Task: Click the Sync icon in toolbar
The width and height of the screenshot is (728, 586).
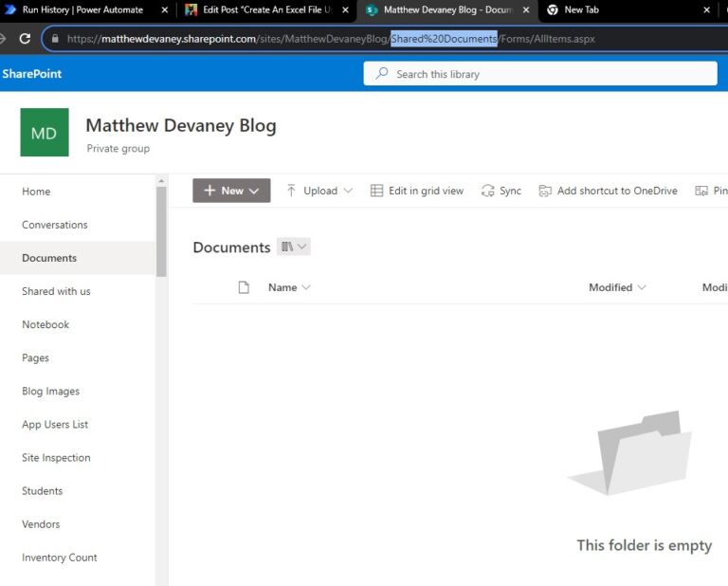Action: coord(488,191)
